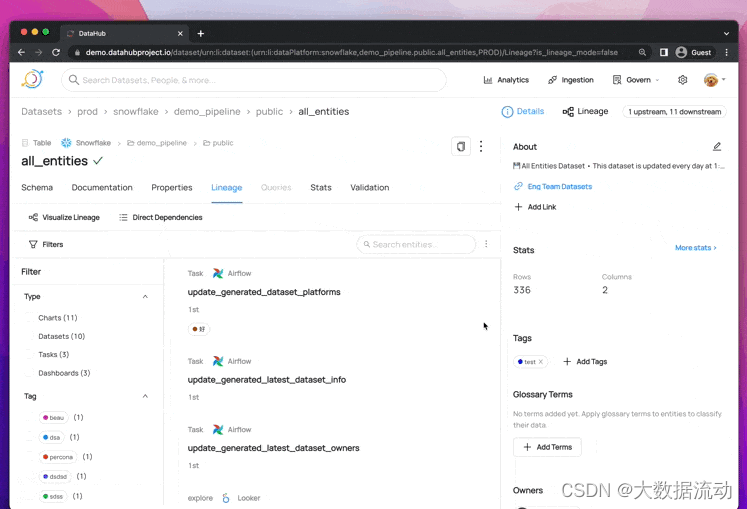Open Analytics page
Viewport: 747px width, 509px height.
[x=506, y=80]
